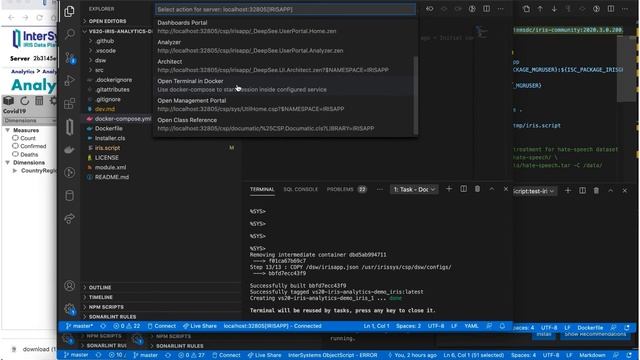Open iris.script file in explorer
The image size is (640, 360).
pyautogui.click(x=107, y=148)
